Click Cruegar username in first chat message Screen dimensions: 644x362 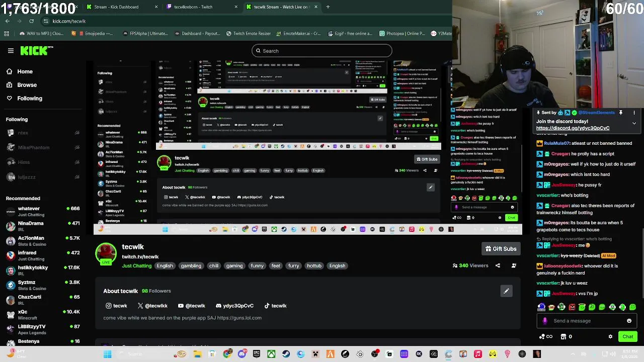tap(560, 154)
